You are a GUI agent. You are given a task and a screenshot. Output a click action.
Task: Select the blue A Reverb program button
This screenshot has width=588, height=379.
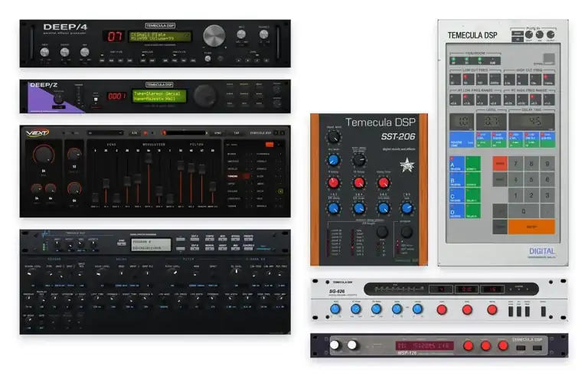point(457,164)
